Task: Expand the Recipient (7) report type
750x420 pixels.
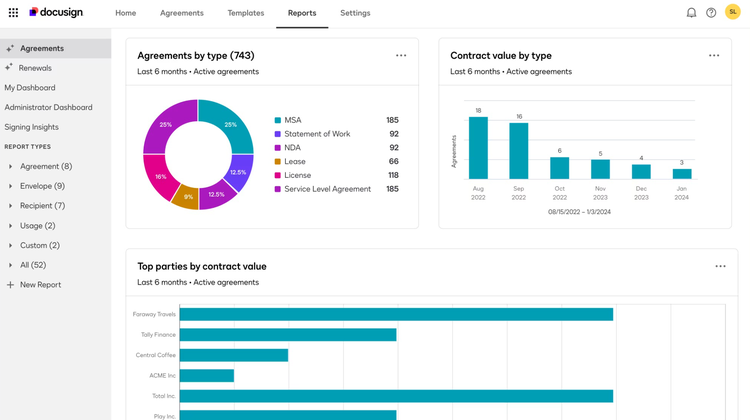Action: point(42,206)
